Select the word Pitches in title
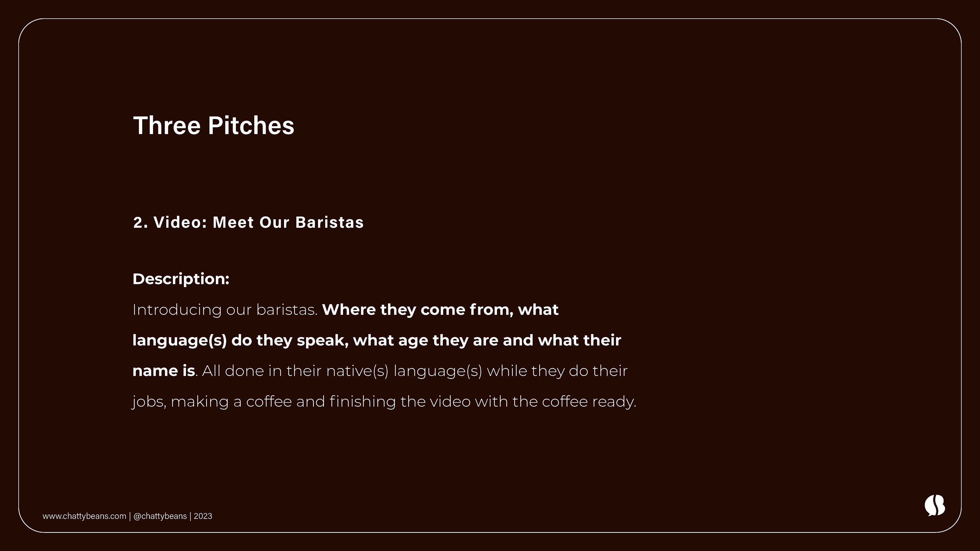Screen dimensions: 980x551 251,126
